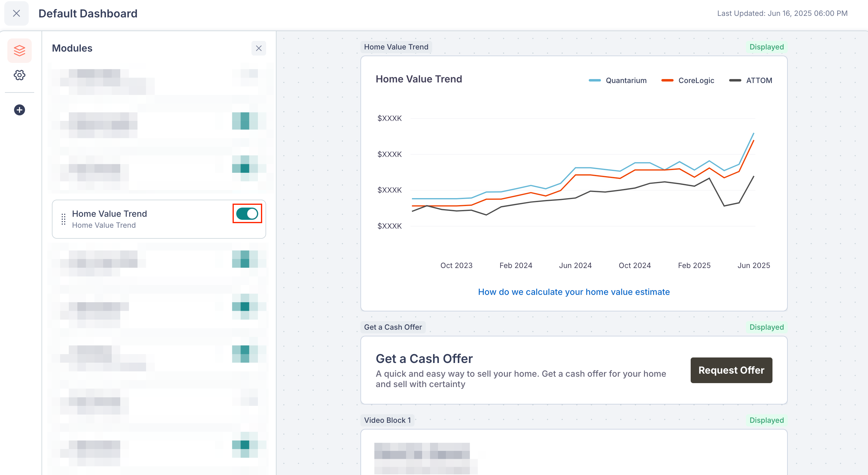Screen dimensions: 868x475
Task: Close the Modules panel
Action: tap(259, 48)
